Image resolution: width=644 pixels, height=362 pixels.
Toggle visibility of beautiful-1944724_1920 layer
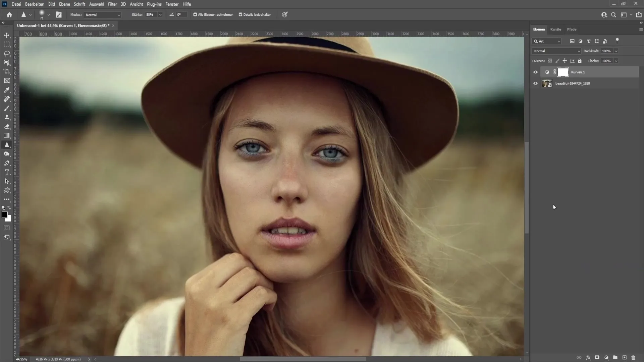[x=535, y=83]
